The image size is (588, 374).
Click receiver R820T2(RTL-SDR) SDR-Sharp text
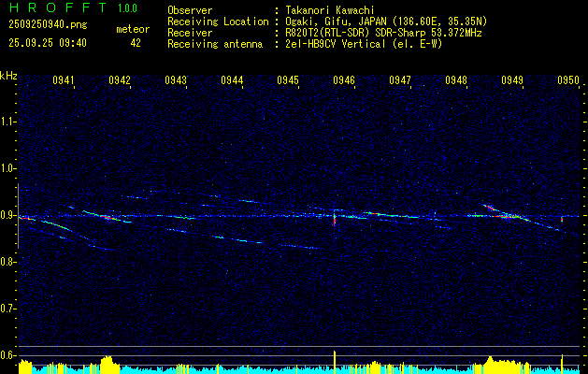(x=355, y=33)
